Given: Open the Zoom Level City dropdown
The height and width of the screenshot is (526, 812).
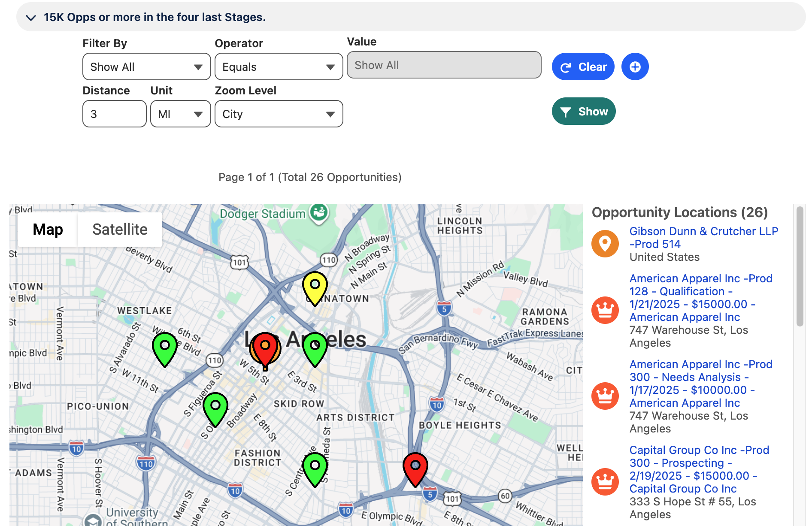Looking at the screenshot, I should click(279, 114).
